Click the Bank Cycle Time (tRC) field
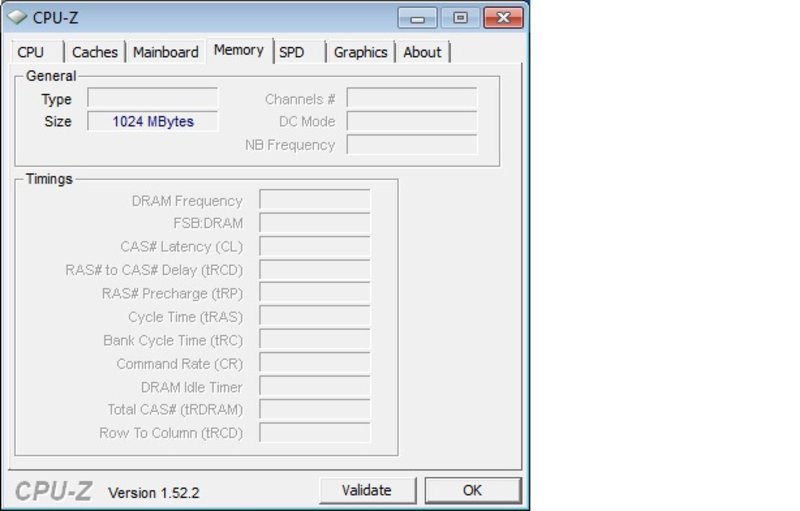Image resolution: width=800 pixels, height=511 pixels. [x=315, y=340]
